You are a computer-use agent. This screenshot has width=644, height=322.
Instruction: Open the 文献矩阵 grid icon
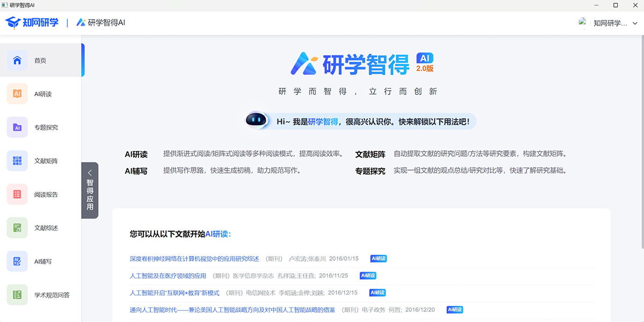click(x=17, y=161)
